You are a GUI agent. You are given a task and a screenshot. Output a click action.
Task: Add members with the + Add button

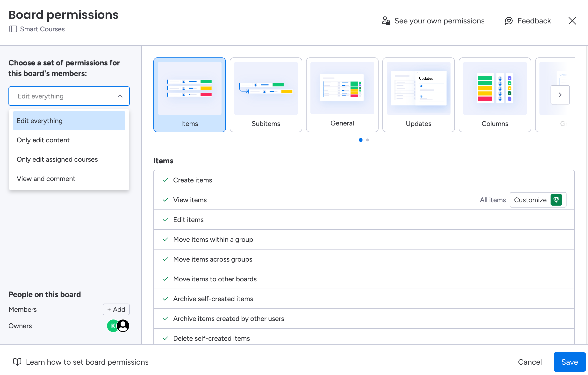click(x=116, y=309)
